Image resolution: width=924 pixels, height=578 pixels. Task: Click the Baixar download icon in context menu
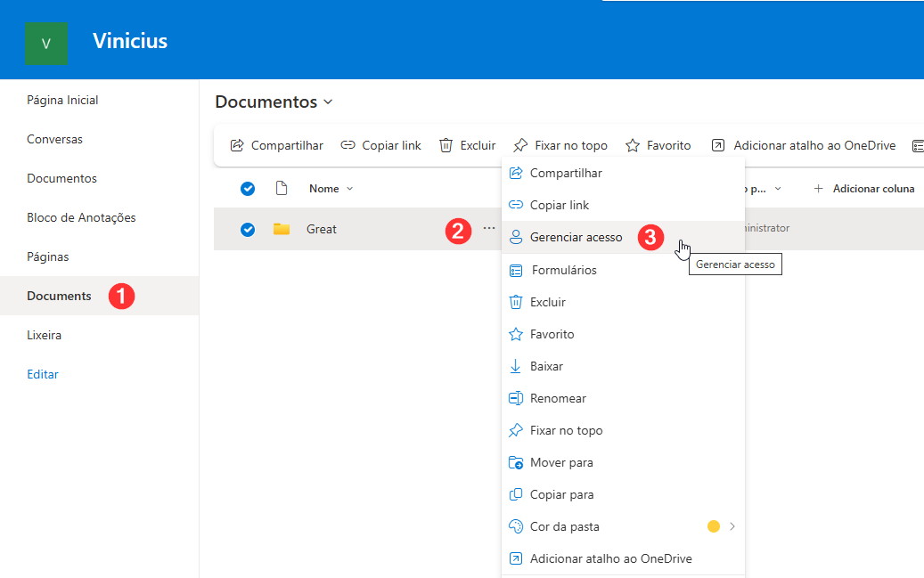coord(515,366)
